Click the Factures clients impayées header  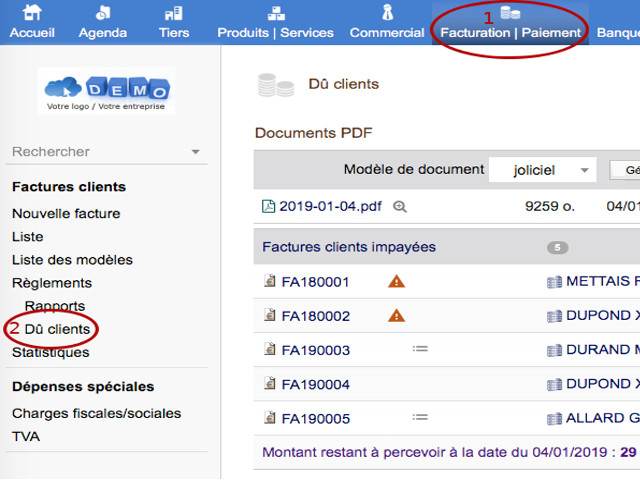tap(349, 247)
